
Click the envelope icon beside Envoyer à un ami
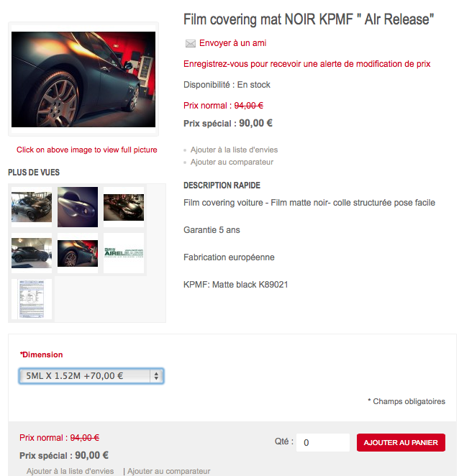point(191,44)
